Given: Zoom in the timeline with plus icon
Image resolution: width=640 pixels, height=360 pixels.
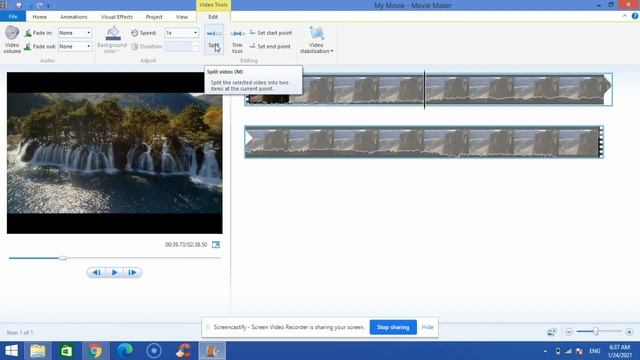Looking at the screenshot, I should 629,332.
